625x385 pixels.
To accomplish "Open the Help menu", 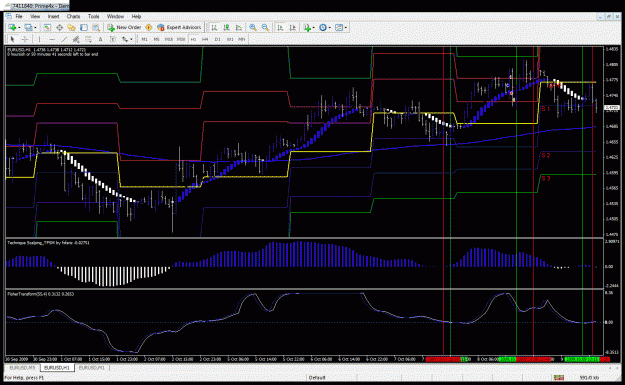I will pos(136,16).
